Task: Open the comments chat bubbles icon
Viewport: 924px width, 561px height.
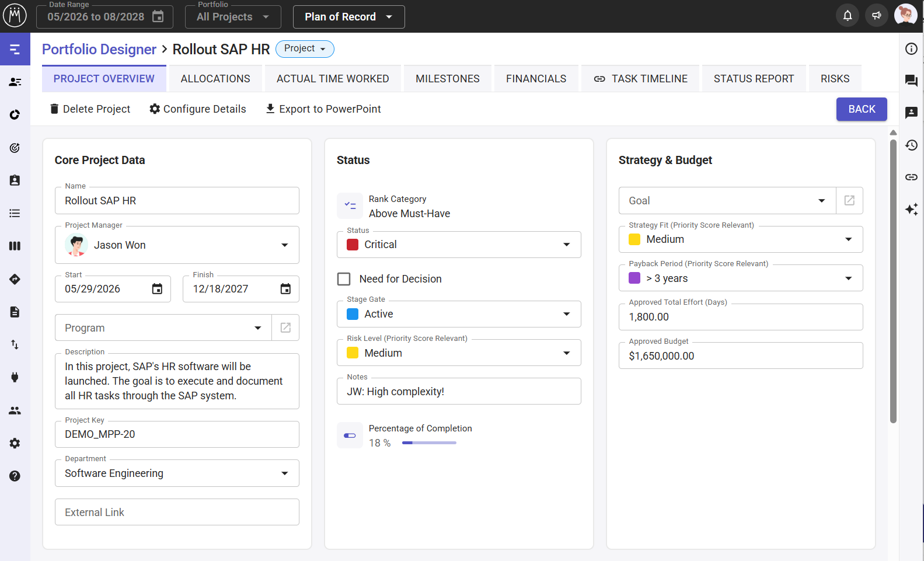Action: pos(911,81)
